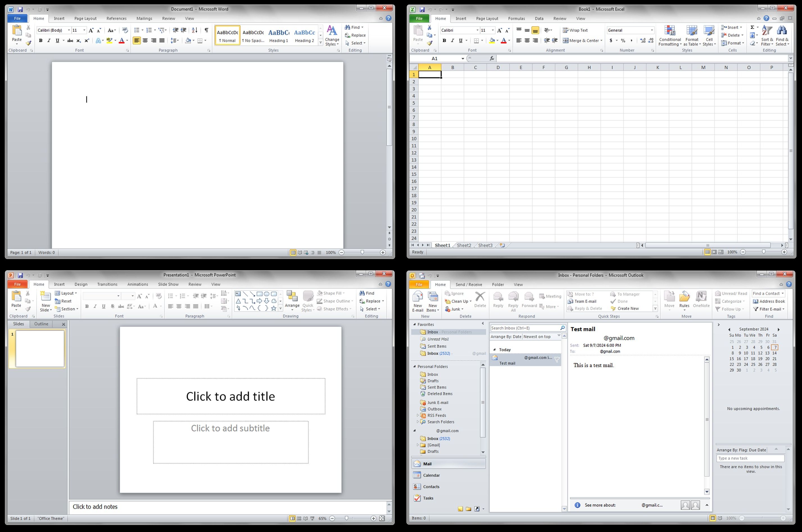The height and width of the screenshot is (532, 802).
Task: Open Change Styles menu in Word
Action: (x=332, y=36)
